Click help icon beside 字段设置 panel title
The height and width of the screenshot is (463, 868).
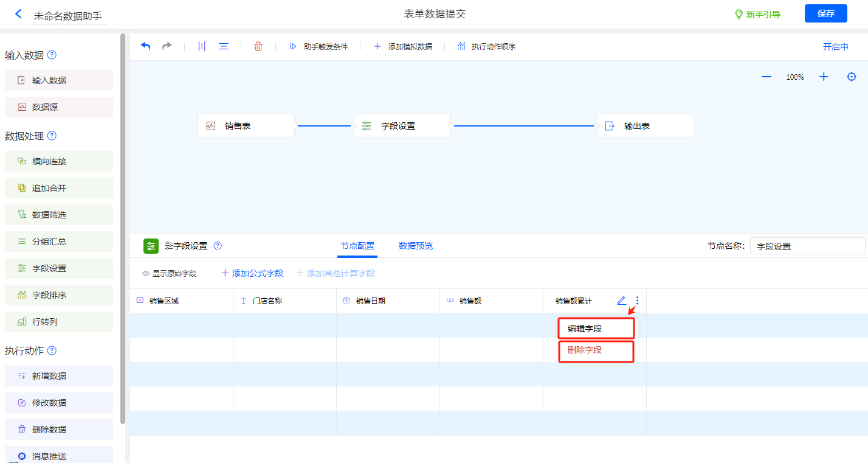click(x=218, y=246)
